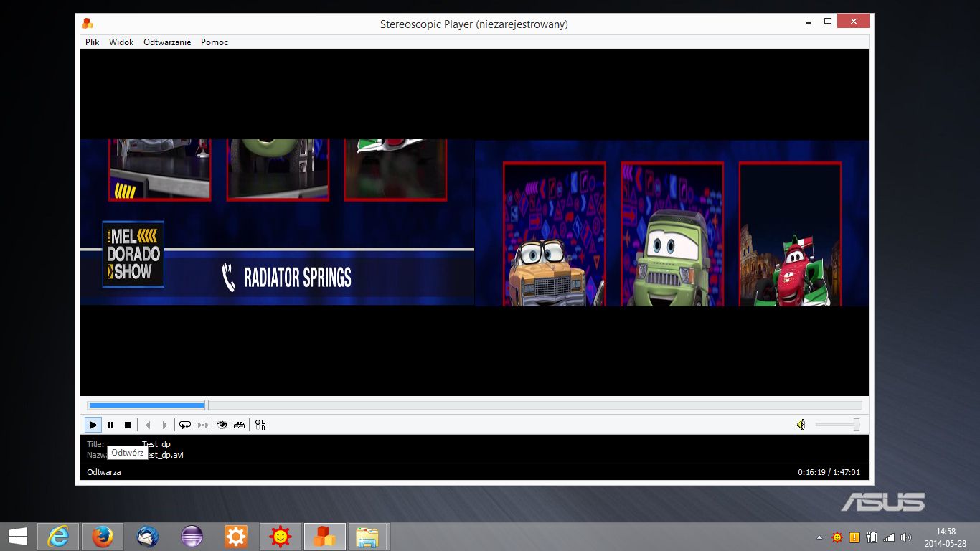The width and height of the screenshot is (980, 551).
Task: Open Firefox from the taskbar
Action: [103, 536]
